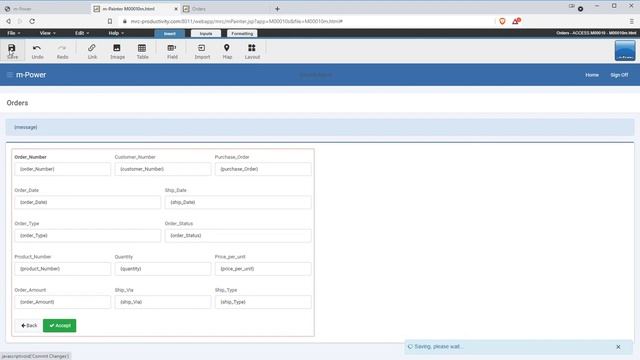Select the Order_Number label text

(x=30, y=157)
